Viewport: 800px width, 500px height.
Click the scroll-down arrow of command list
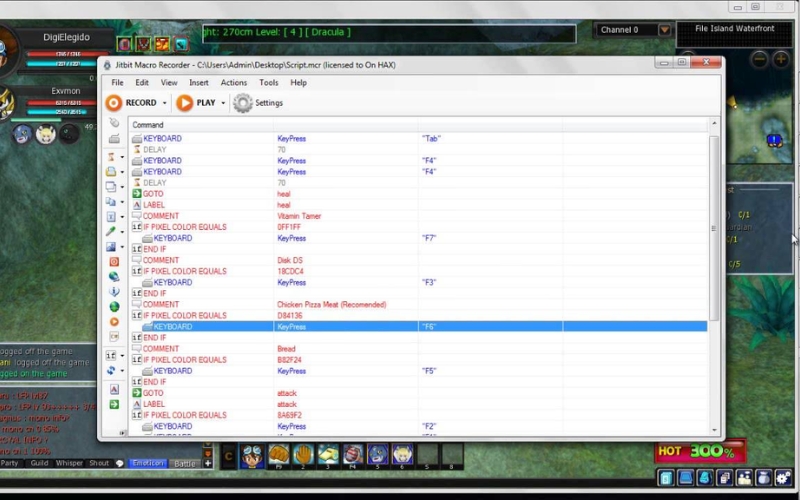[x=714, y=430]
